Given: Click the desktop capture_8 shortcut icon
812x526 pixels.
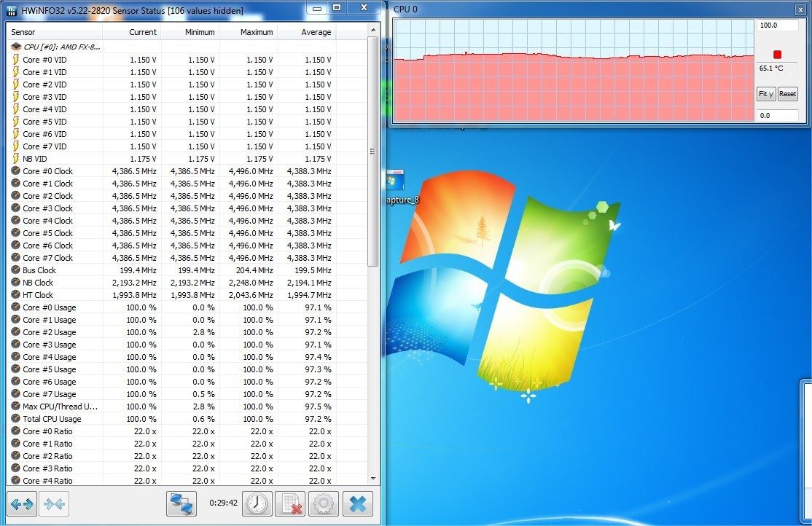Looking at the screenshot, I should coord(396,181).
